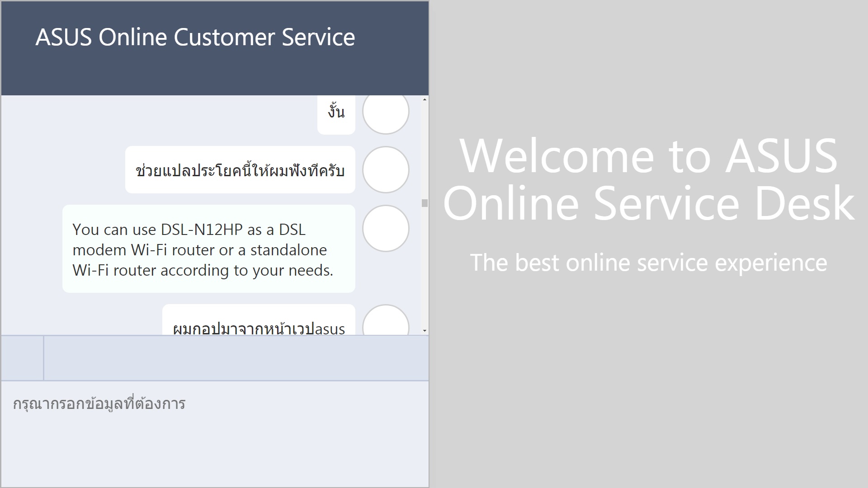Click the message 'ผมกอปมาจากหน้าเวปasus'
Image resolution: width=868 pixels, height=488 pixels.
click(x=259, y=320)
